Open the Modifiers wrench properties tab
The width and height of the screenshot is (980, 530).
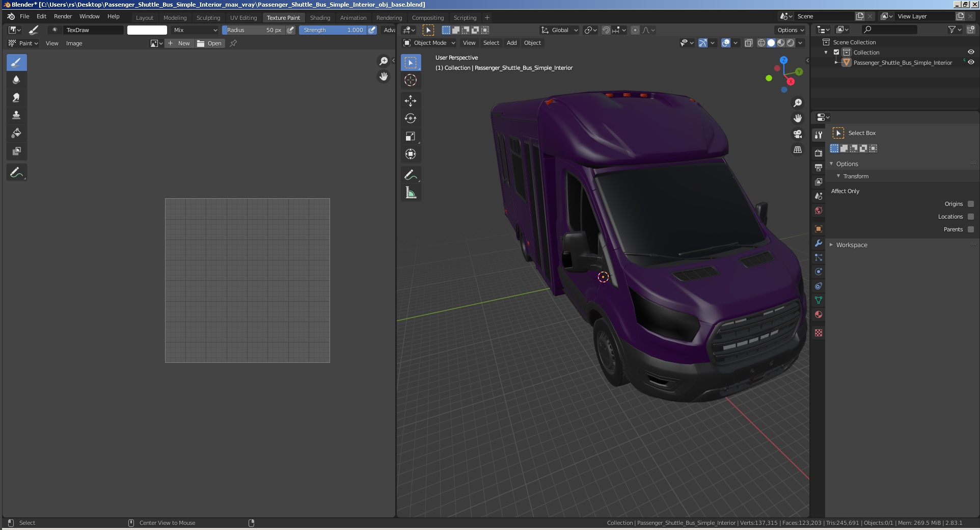pyautogui.click(x=819, y=243)
